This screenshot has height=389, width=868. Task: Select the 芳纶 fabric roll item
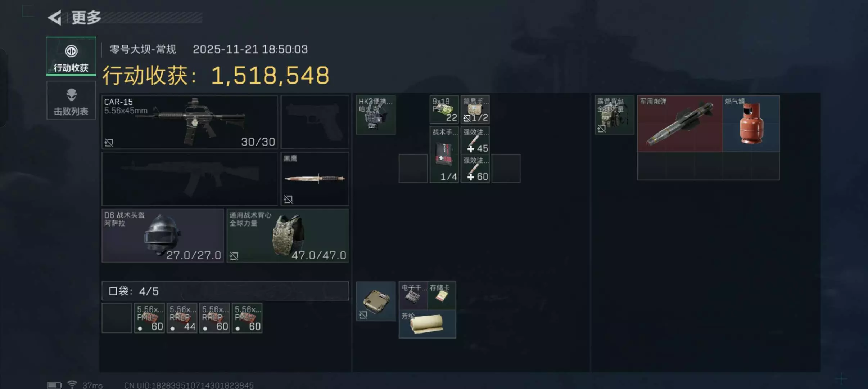(x=428, y=324)
